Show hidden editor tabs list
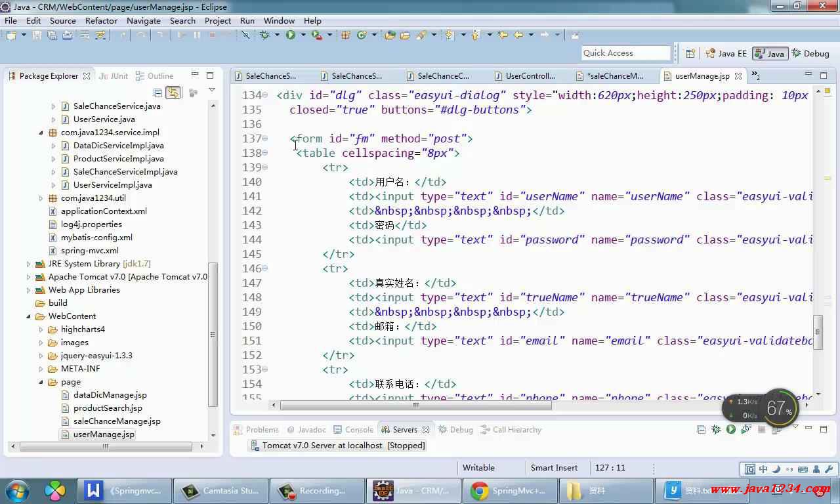840x504 pixels. [x=755, y=75]
